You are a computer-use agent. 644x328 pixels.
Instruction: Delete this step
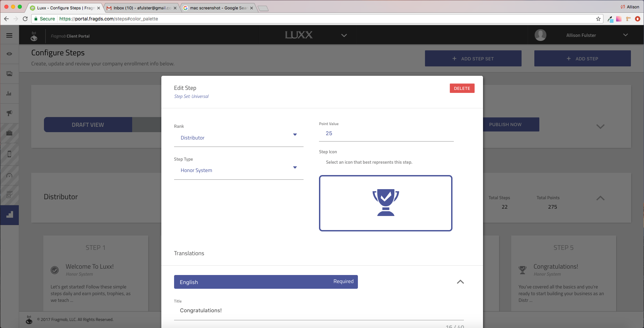point(462,88)
